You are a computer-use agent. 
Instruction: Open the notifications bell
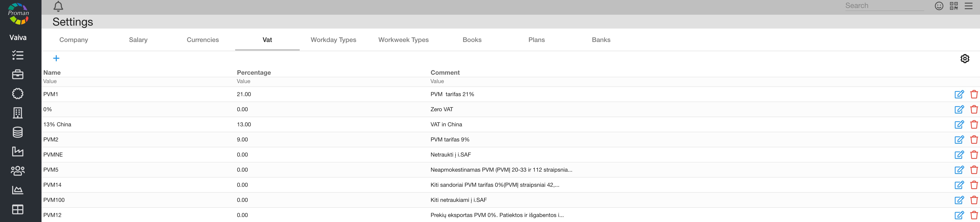(58, 7)
